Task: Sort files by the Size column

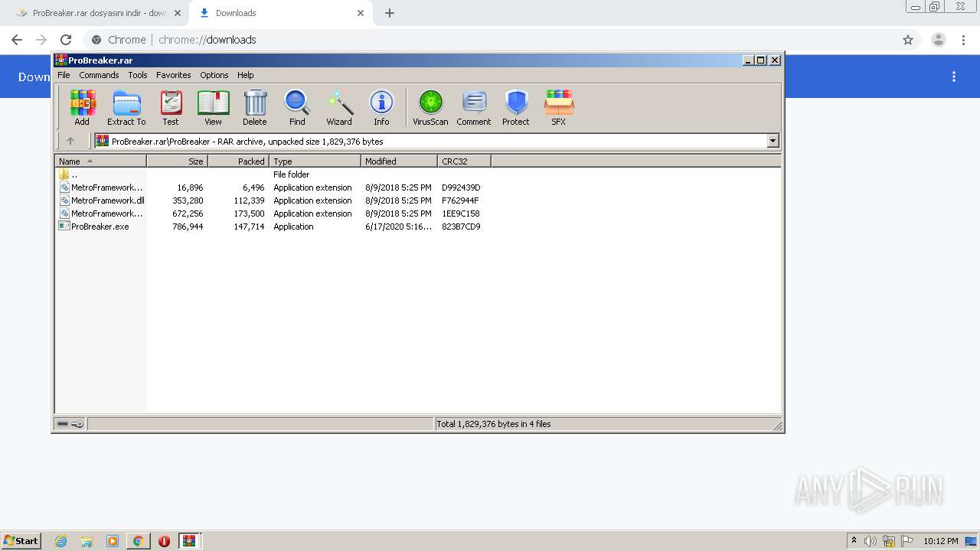Action: click(x=177, y=161)
